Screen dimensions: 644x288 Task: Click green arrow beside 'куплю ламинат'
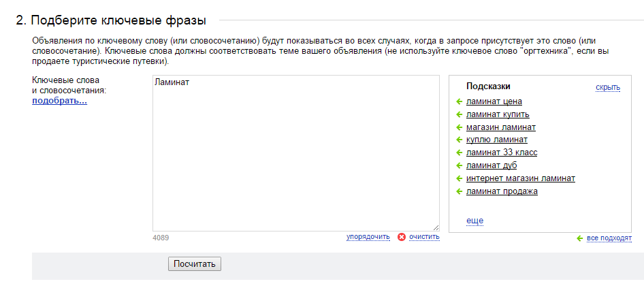click(460, 140)
